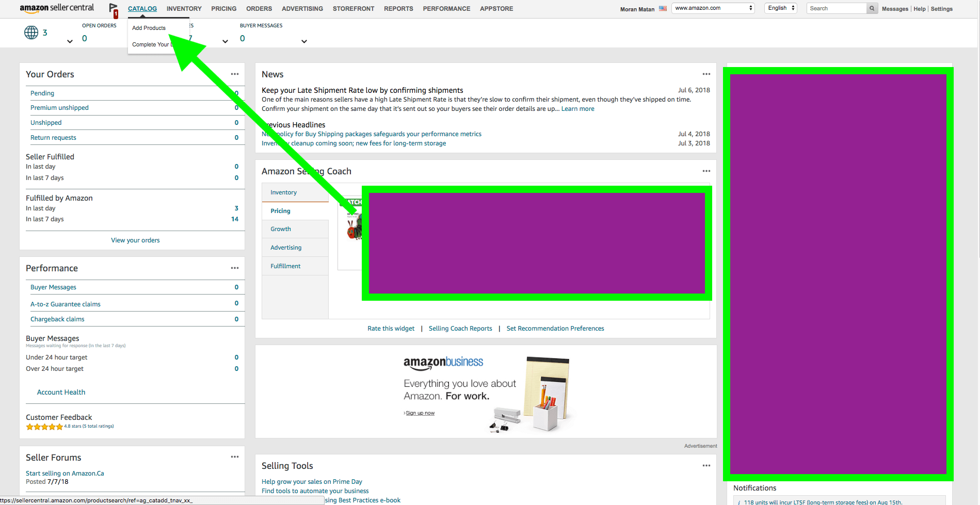Open the Catalog menu
Viewport: 980px width, 505px height.
(142, 9)
